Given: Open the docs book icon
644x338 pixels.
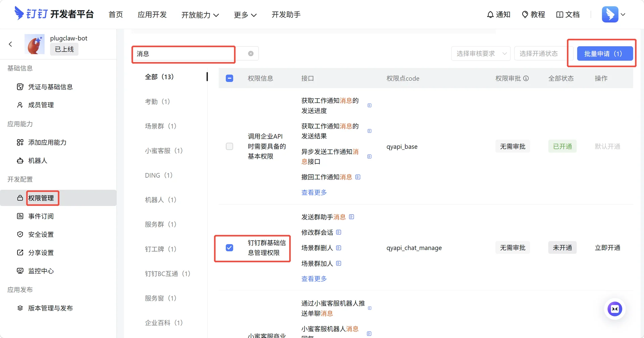Looking at the screenshot, I should (559, 15).
